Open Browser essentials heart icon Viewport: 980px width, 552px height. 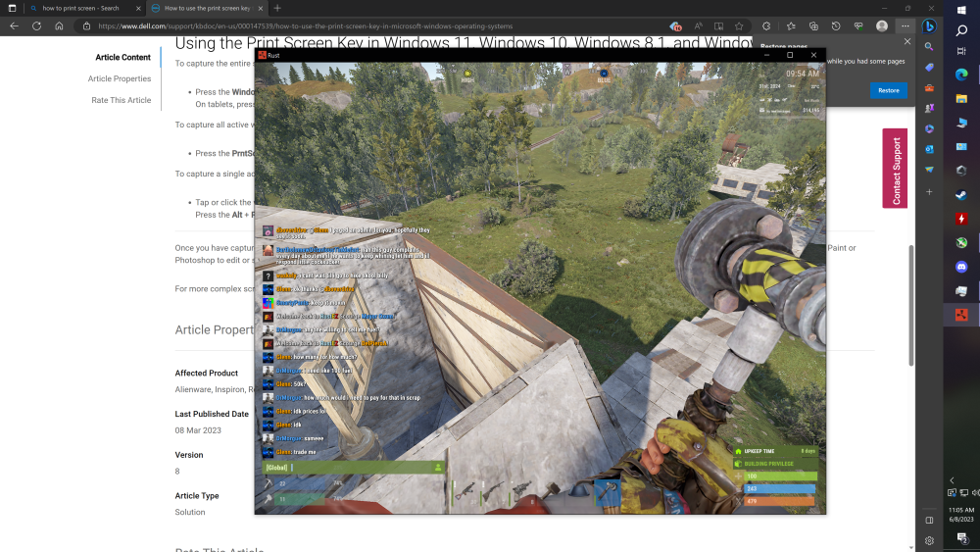click(x=858, y=26)
